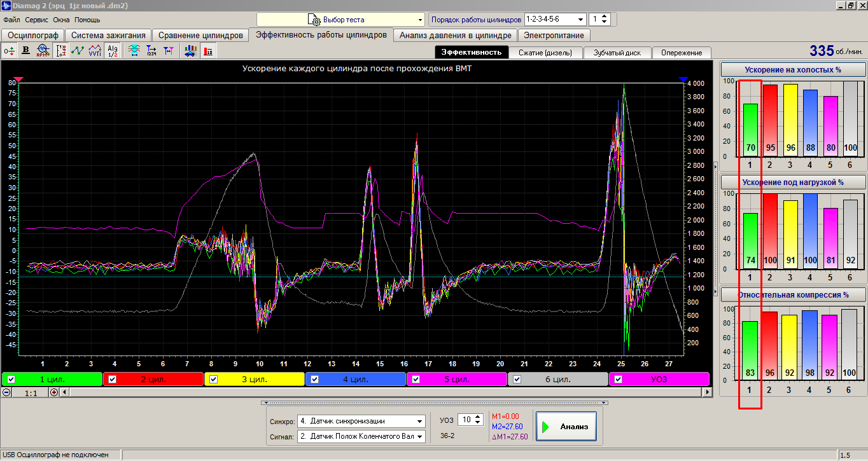Switch to the Анализ давления в цилиндре tab
The height and width of the screenshot is (461, 868).
[x=456, y=36]
